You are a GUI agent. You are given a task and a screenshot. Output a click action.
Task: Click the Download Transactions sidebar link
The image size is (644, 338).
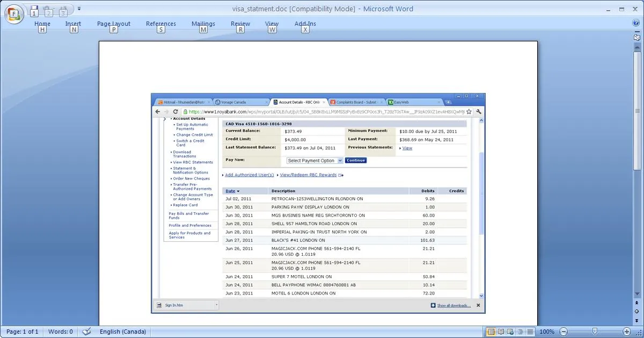click(185, 154)
